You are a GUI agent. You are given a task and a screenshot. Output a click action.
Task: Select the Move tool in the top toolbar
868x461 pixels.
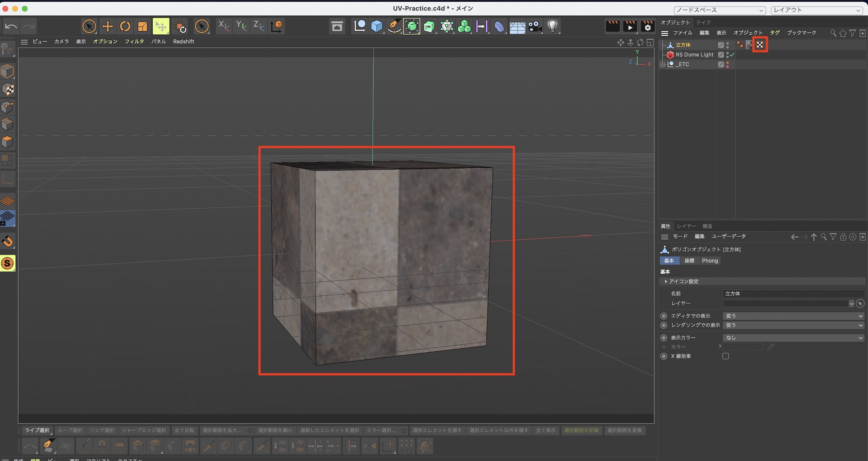(x=107, y=26)
